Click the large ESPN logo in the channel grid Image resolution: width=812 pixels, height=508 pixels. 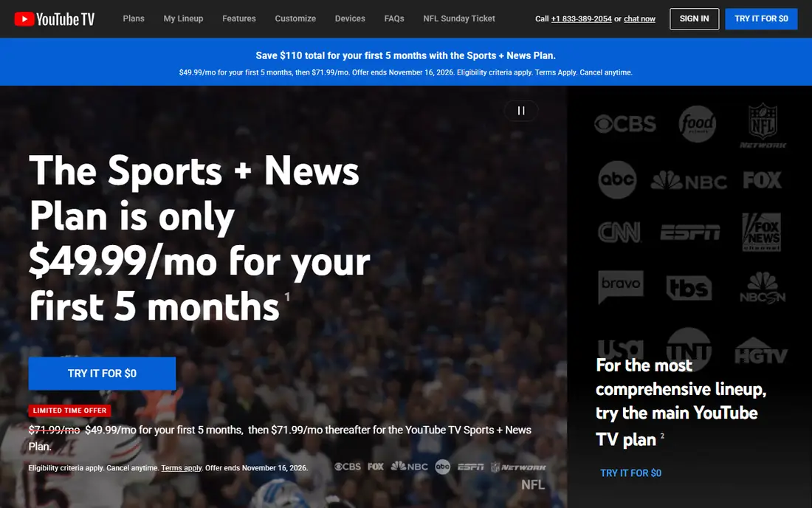pyautogui.click(x=689, y=233)
